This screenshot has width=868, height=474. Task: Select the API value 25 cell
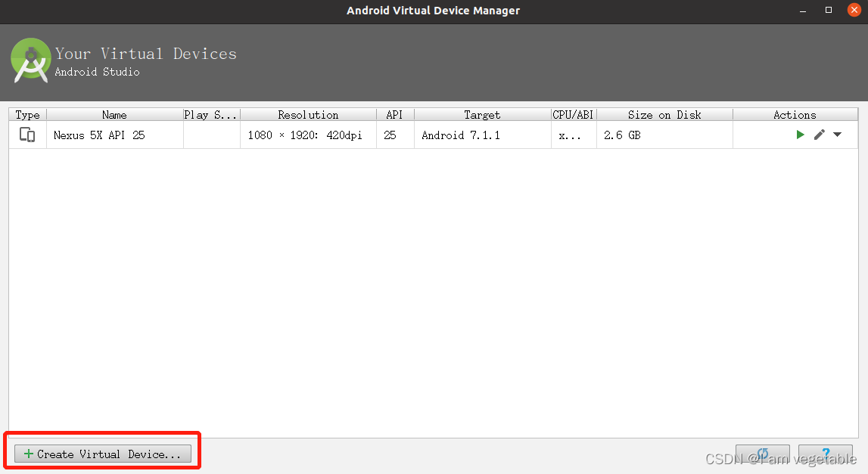click(x=395, y=135)
